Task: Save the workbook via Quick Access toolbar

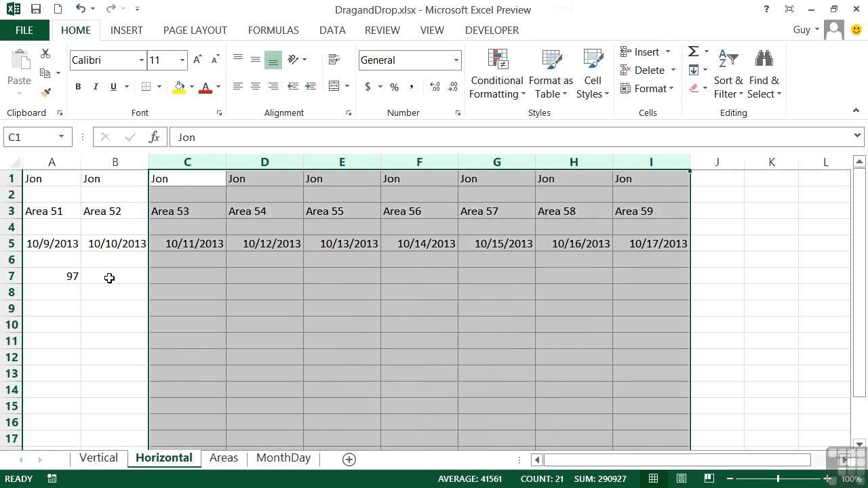Action: point(35,9)
